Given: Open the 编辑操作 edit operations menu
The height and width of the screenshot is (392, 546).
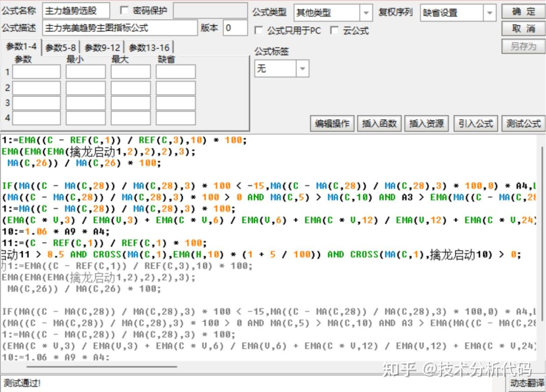Looking at the screenshot, I should tap(332, 124).
